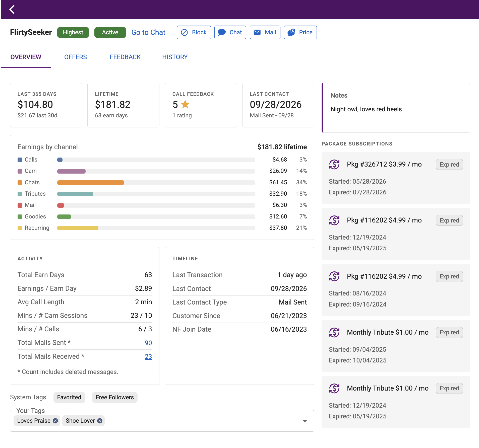Switch to the FEEDBACK tab
The image size is (479, 448).
125,57
